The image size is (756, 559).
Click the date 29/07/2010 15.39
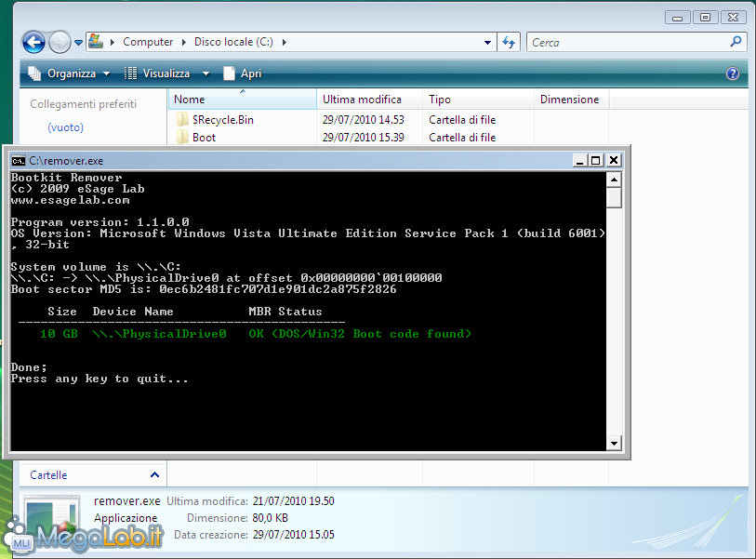[364, 138]
